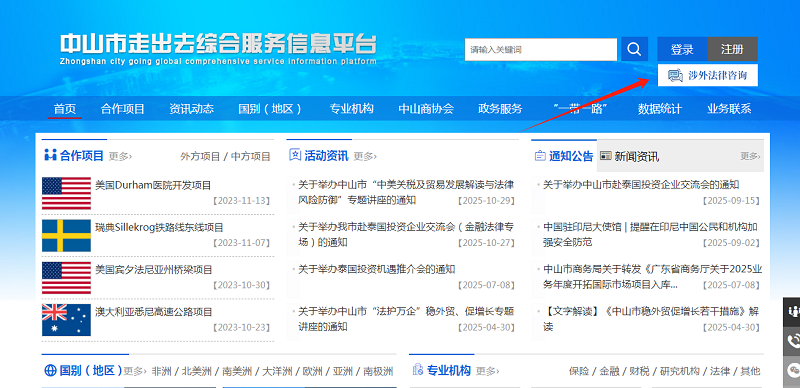Open 资讯动态 navigation menu item
Image resolution: width=800 pixels, height=388 pixels.
[x=191, y=109]
